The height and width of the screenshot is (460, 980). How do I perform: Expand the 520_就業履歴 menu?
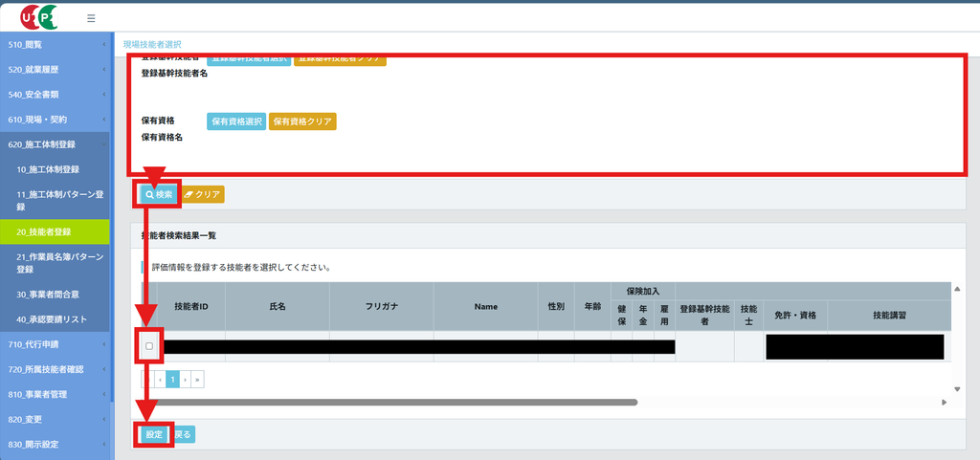[55, 69]
